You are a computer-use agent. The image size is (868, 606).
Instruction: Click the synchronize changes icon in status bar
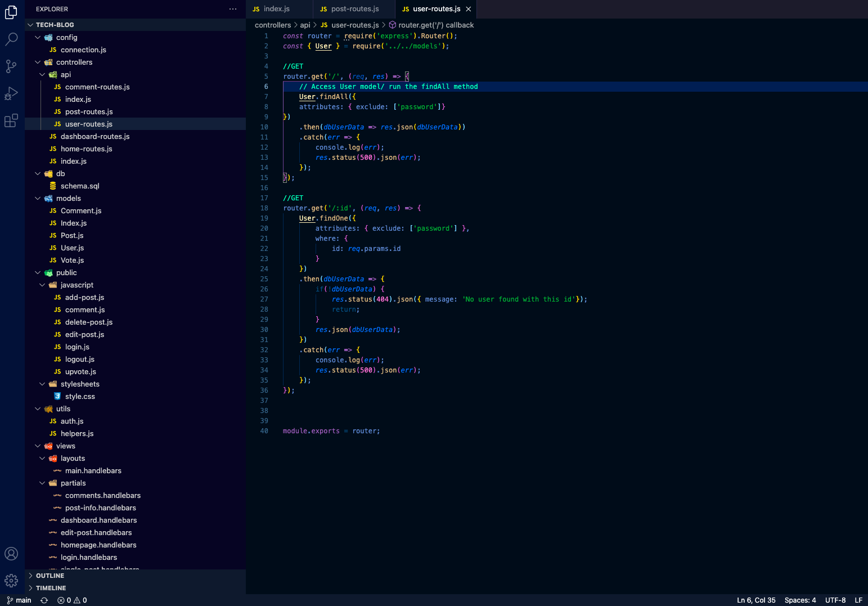(44, 600)
